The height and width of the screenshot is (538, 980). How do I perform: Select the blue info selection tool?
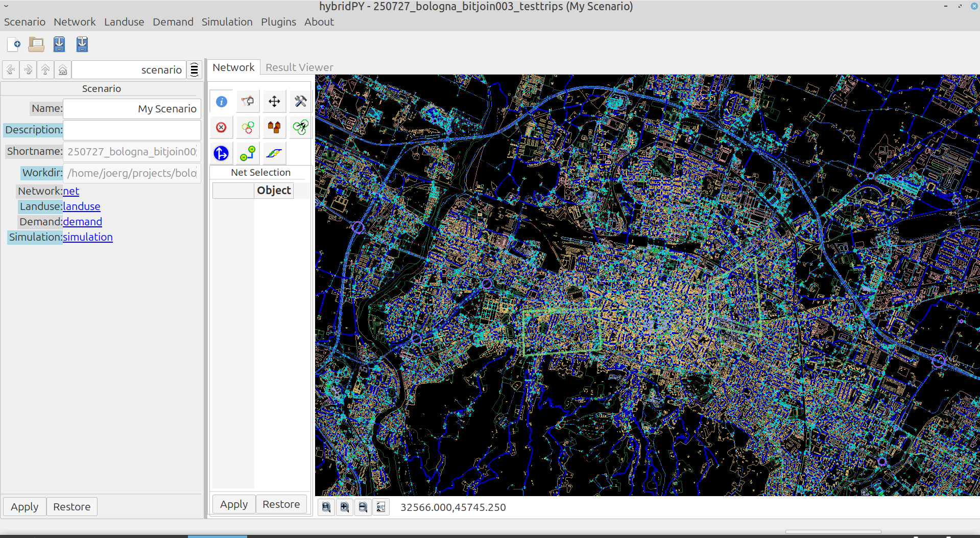(x=221, y=101)
